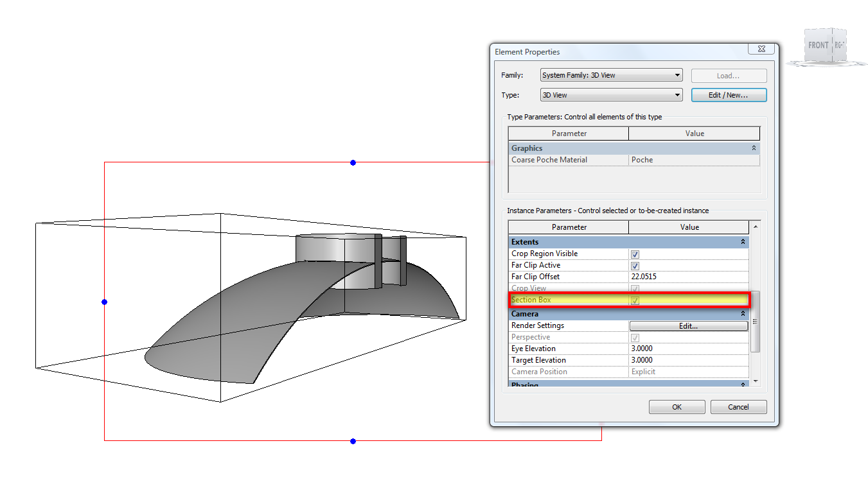This screenshot has width=868, height=484.
Task: Click the Edit / New... button
Action: 729,95
